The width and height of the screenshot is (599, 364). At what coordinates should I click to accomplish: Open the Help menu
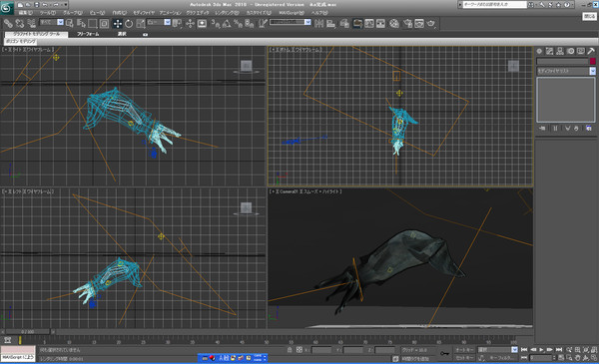[319, 13]
